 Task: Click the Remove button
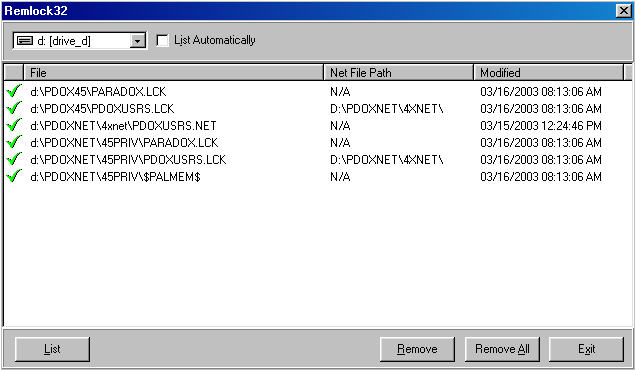(x=417, y=349)
